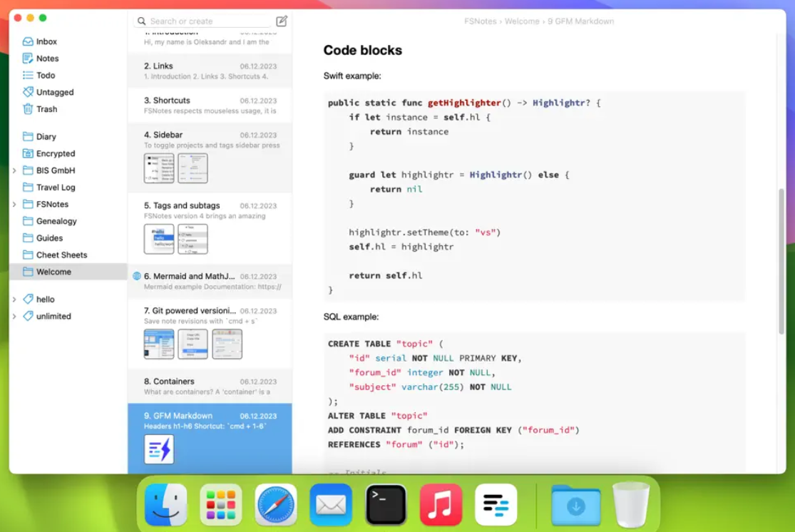
Task: Expand the BIS GmbH folder
Action: coord(14,170)
